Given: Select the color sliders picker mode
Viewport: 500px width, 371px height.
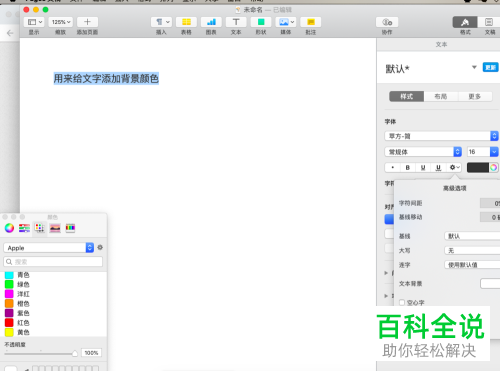Looking at the screenshot, I should click(24, 228).
